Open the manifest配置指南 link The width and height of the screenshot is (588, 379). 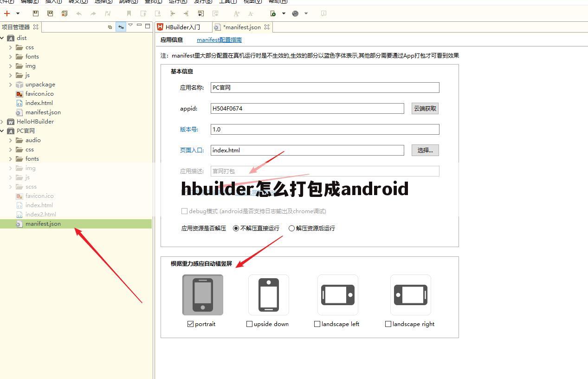pos(219,40)
